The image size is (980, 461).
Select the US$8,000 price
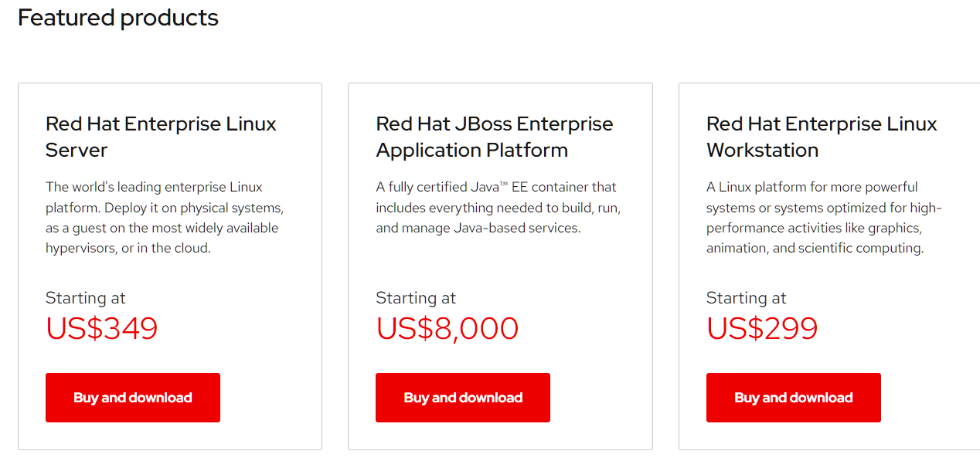447,329
